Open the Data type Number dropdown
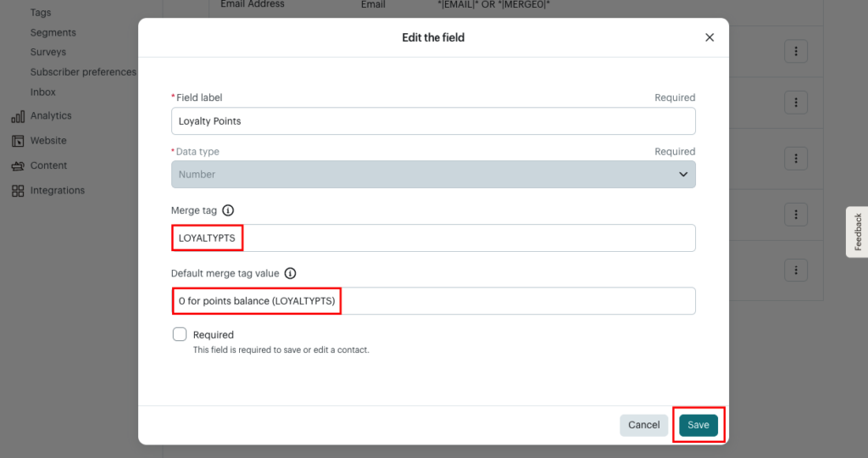Viewport: 868px width, 458px height. [x=432, y=175]
